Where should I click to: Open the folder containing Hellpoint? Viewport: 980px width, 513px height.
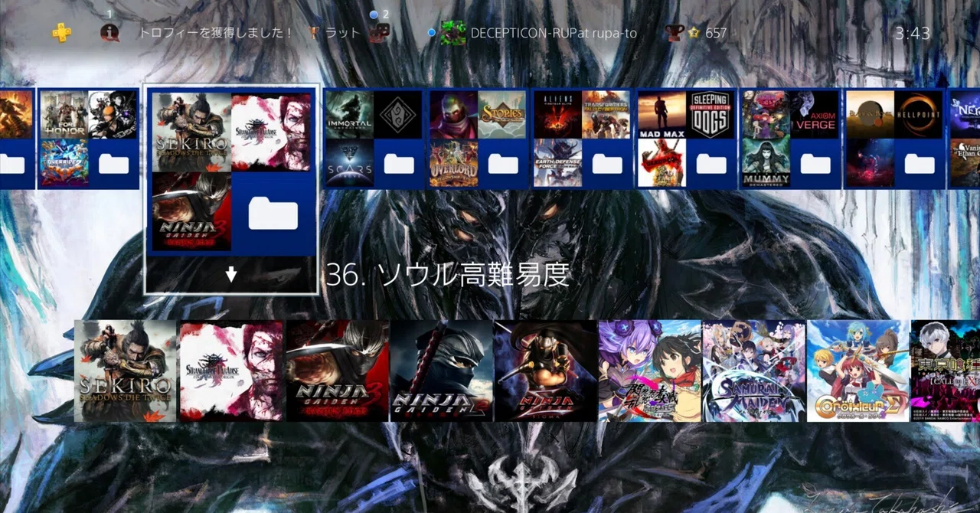coord(894,139)
